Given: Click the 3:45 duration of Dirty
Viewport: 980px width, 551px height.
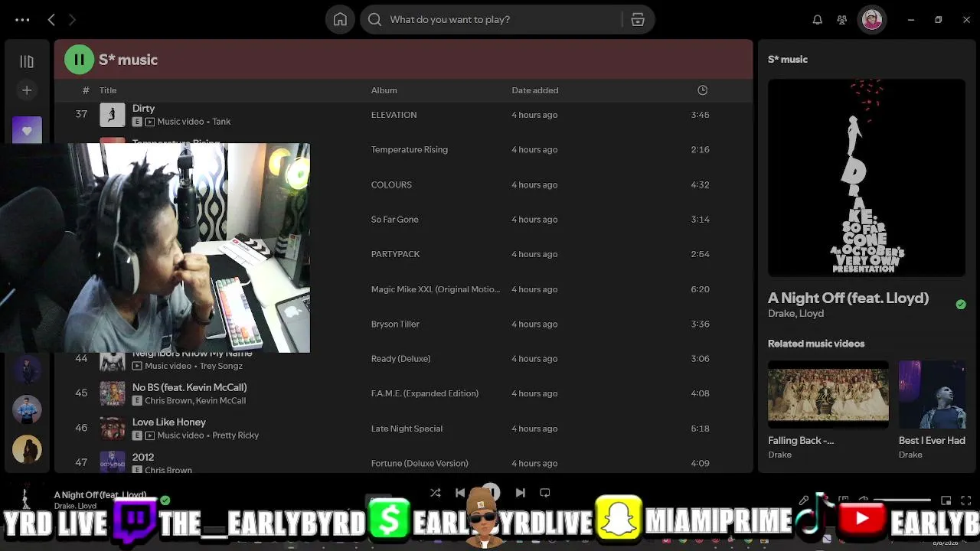Looking at the screenshot, I should click(x=700, y=115).
